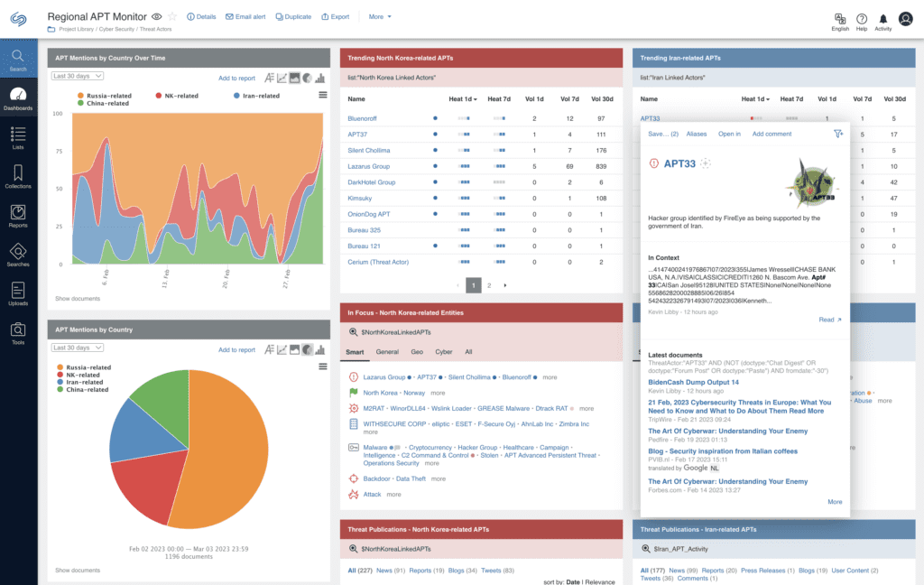Open the user profile avatar
This screenshot has height=585, width=924.
pyautogui.click(x=906, y=19)
